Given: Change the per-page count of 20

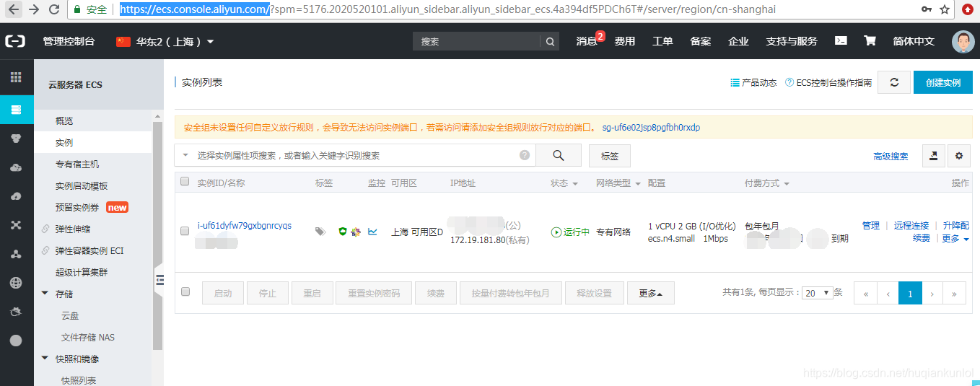Looking at the screenshot, I should [818, 293].
